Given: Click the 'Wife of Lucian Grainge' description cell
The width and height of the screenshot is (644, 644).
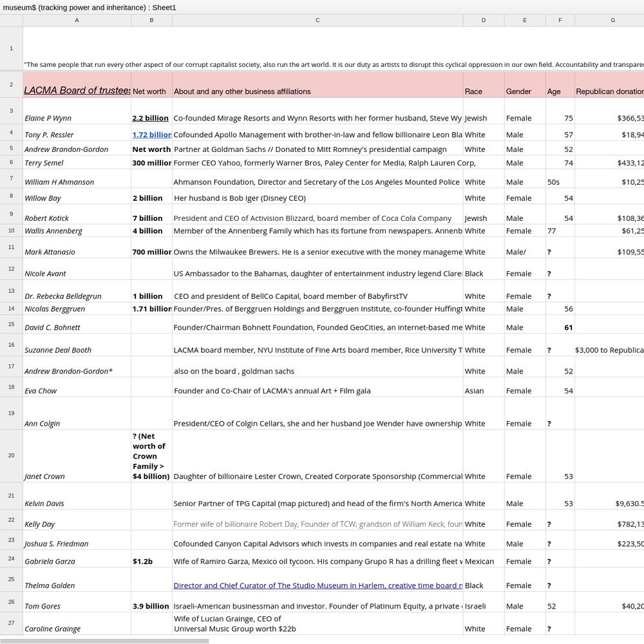Looking at the screenshot, I should coord(317,623).
